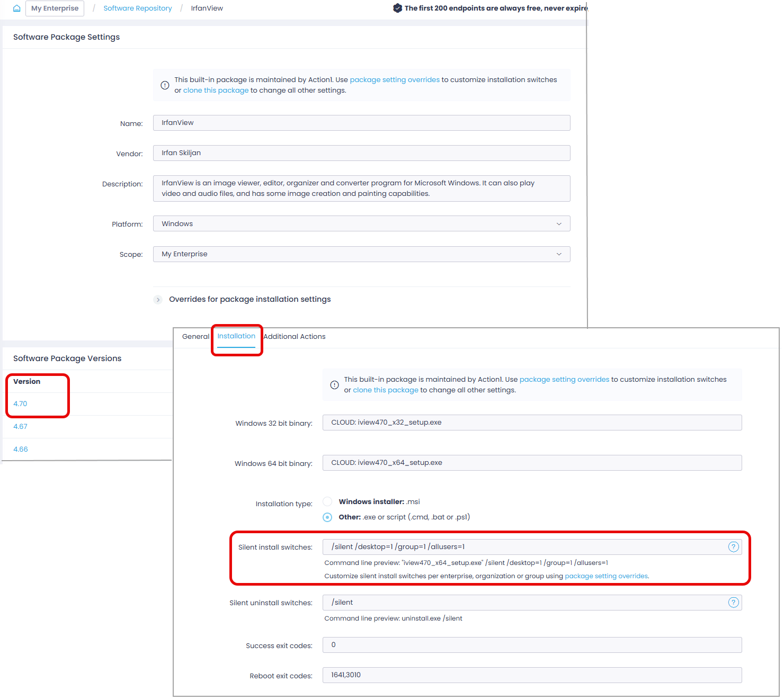Switch to the General tab
784x700 pixels.
195,336
